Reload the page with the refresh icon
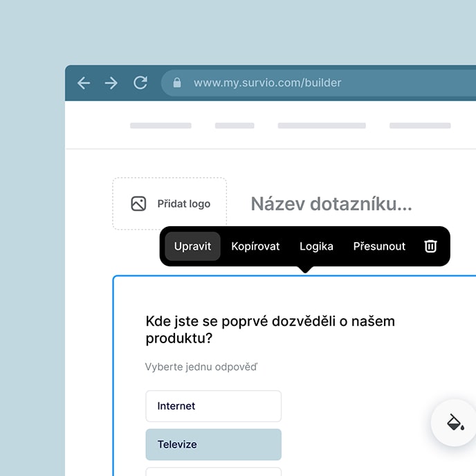476x476 pixels. [140, 83]
